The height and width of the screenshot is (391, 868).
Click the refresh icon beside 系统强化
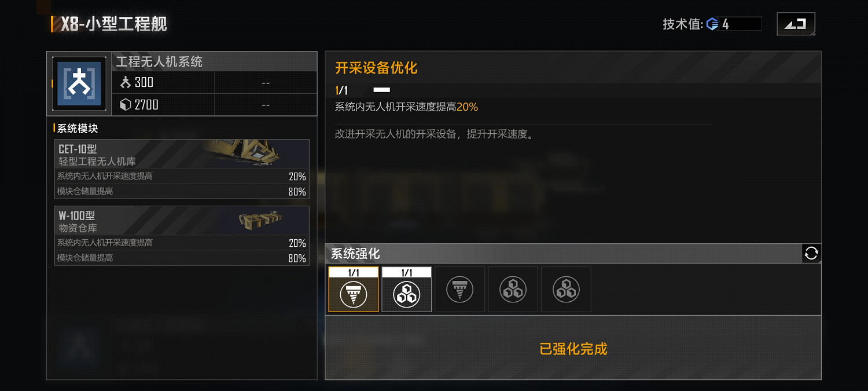tap(811, 253)
